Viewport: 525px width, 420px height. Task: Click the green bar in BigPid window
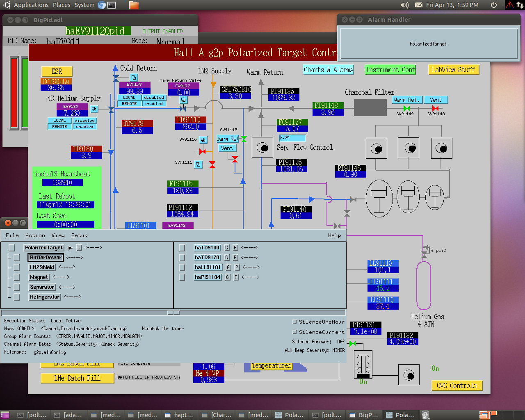point(25,93)
